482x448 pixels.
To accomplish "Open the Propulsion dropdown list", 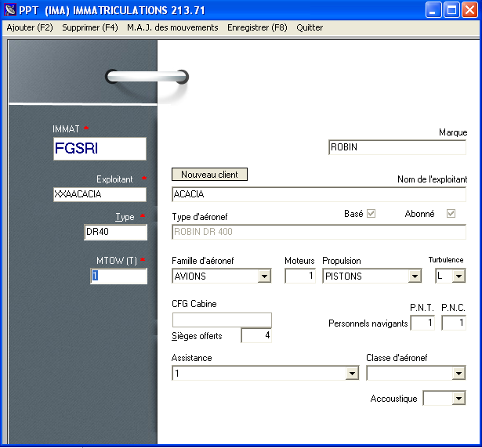I will point(415,276).
